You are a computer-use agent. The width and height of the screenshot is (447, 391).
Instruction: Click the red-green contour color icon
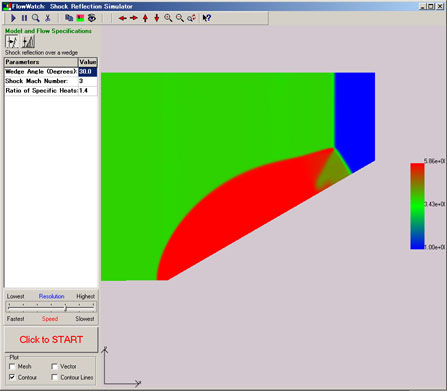click(80, 18)
